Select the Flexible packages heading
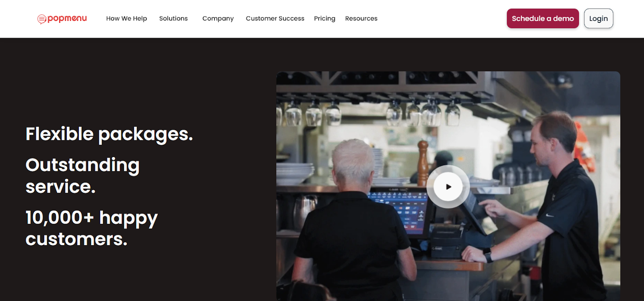 [109, 134]
